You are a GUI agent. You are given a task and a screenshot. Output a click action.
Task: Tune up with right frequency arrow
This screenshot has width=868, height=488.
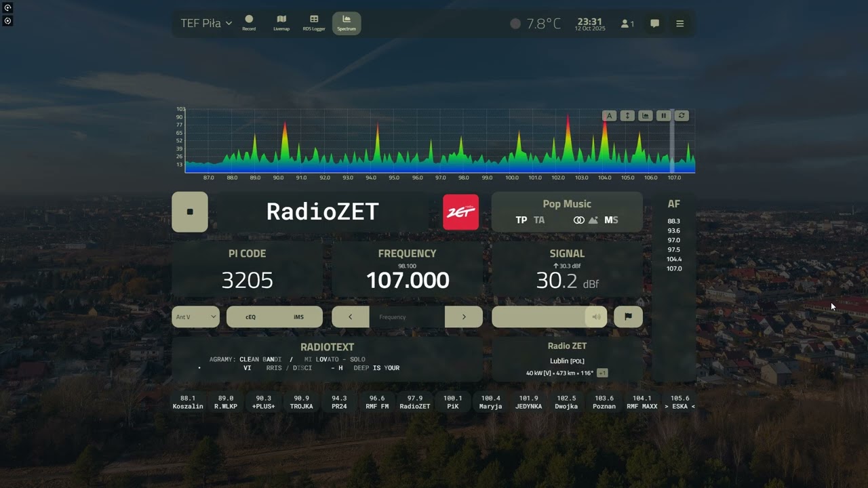coord(464,317)
